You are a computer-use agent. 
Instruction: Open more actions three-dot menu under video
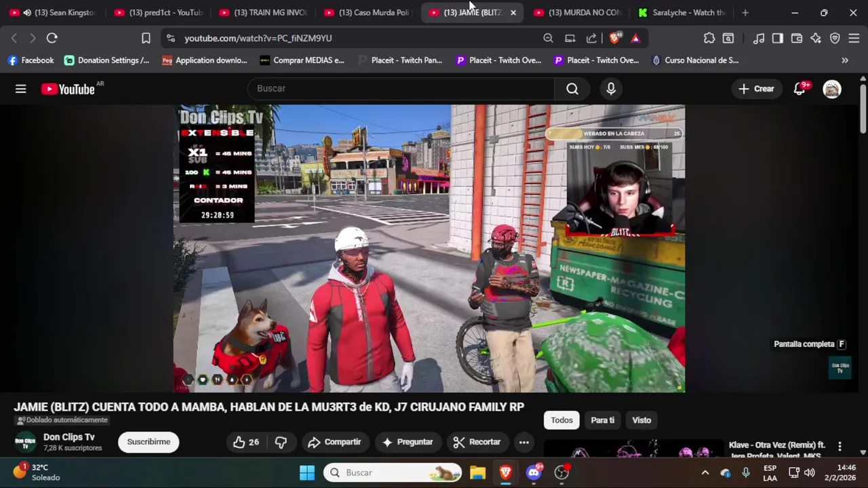pos(524,442)
